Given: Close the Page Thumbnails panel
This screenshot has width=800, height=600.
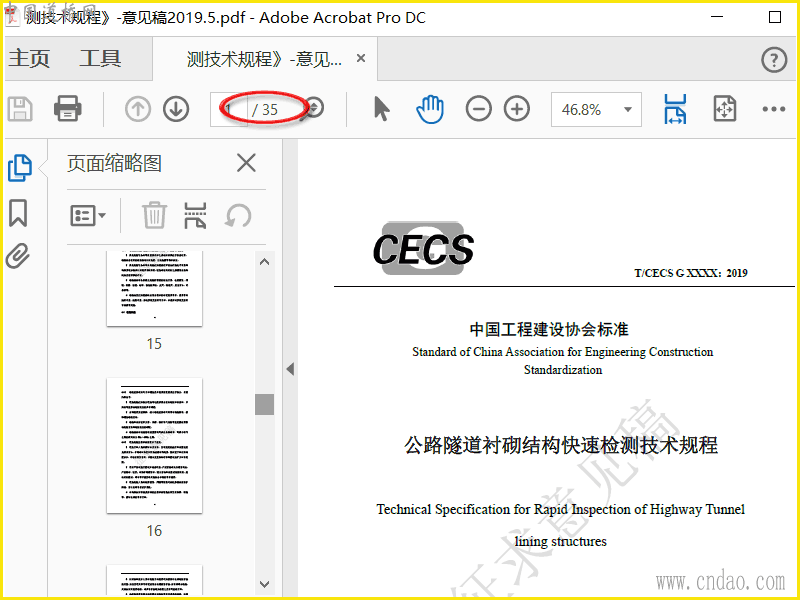Looking at the screenshot, I should 246,164.
